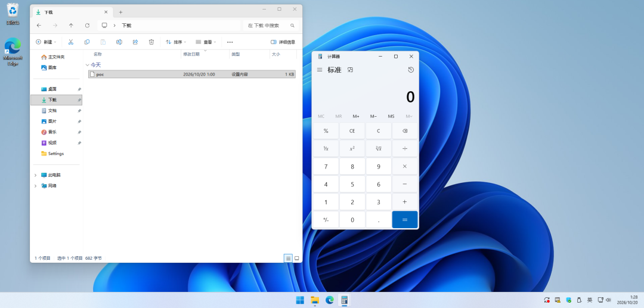Screen dimensions: 644x308
Task: Click the Rename icon in Explorer toolbar
Action: [119, 42]
